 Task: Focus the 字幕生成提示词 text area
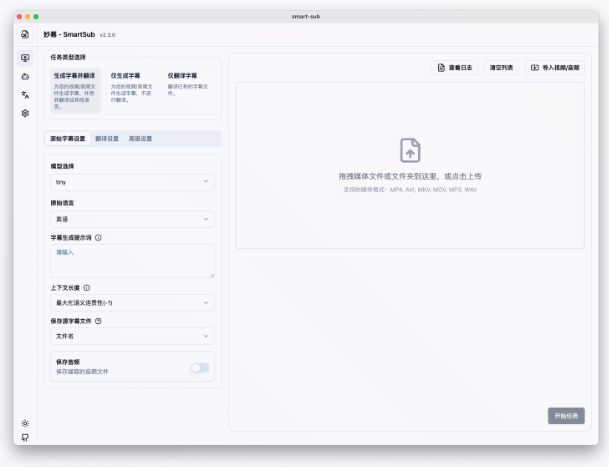pyautogui.click(x=132, y=261)
